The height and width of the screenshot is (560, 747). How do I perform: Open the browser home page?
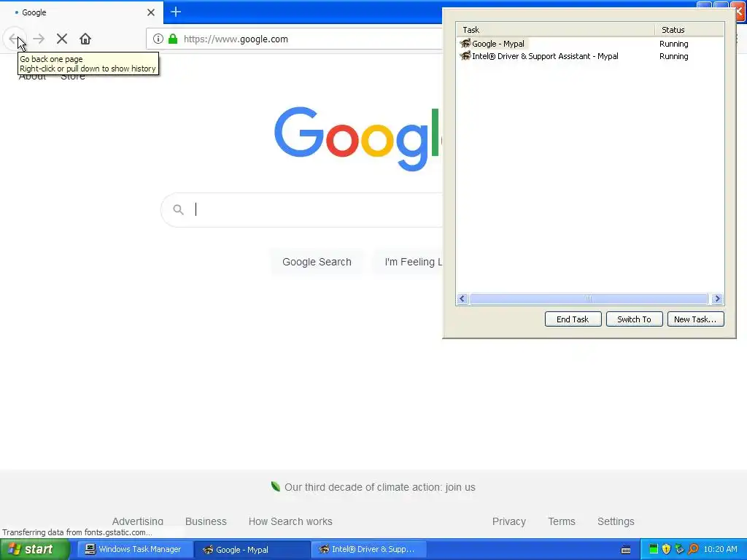(x=85, y=39)
